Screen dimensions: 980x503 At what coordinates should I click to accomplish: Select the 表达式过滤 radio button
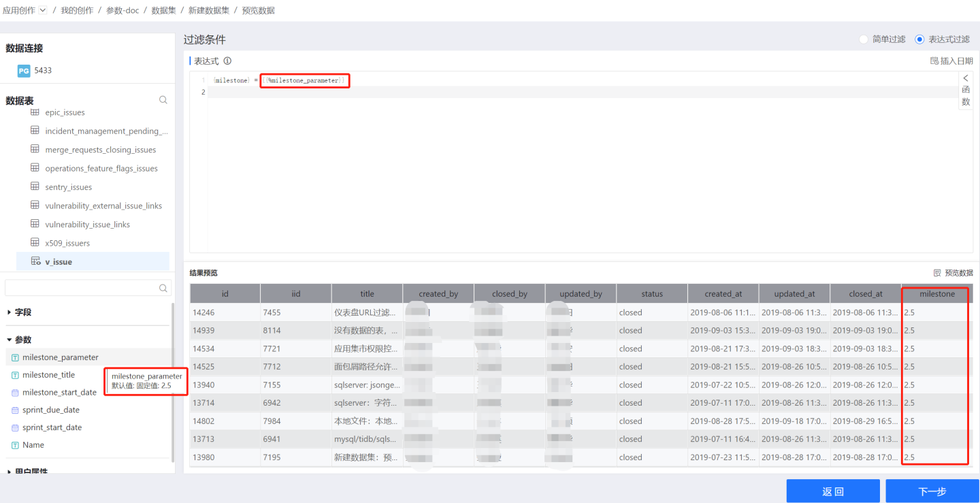click(920, 39)
